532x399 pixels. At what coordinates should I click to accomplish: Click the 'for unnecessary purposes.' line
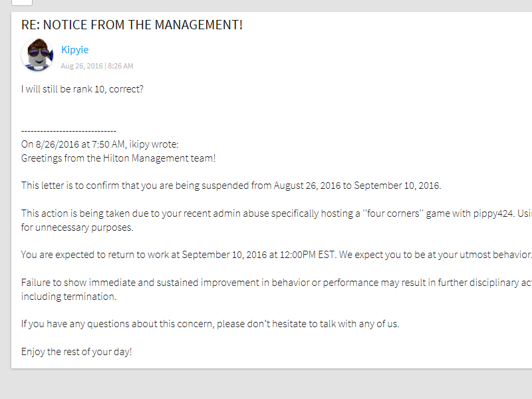pos(77,227)
